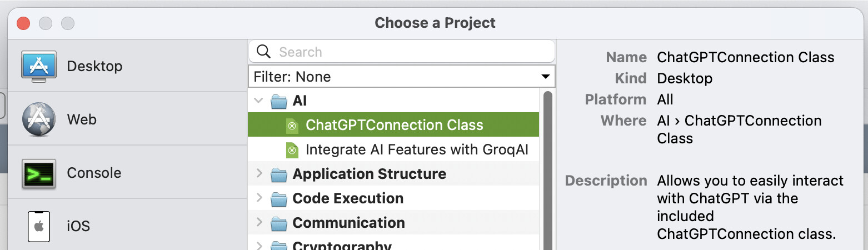Click the search magnifier icon
The height and width of the screenshot is (250, 868).
[x=264, y=52]
